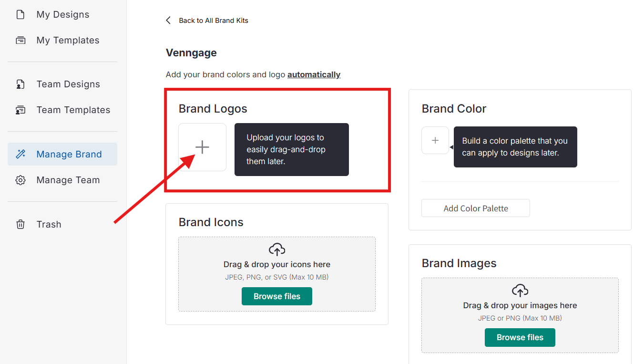Click cloud upload icon in Brand Icons
Viewport: 644px width, 364px height.
(x=277, y=250)
